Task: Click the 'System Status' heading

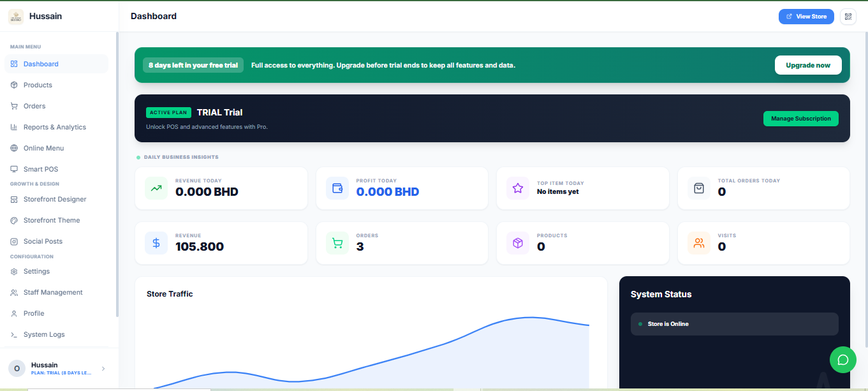Action: pyautogui.click(x=661, y=294)
